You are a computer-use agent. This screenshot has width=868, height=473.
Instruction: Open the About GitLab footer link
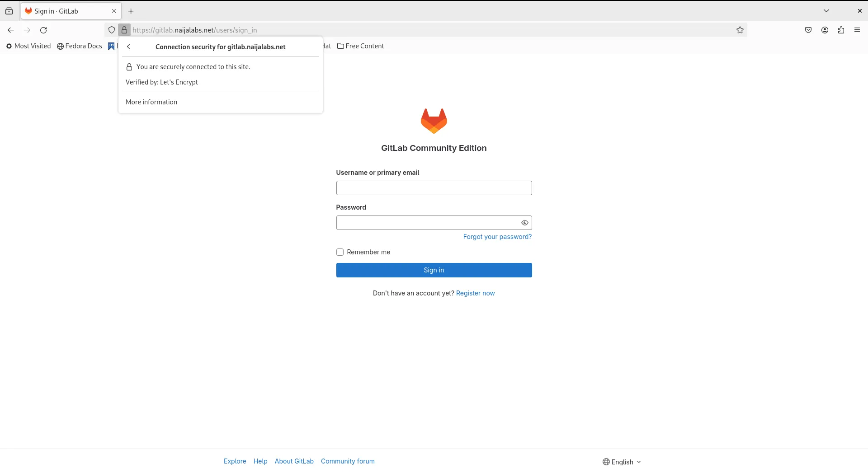(294, 461)
